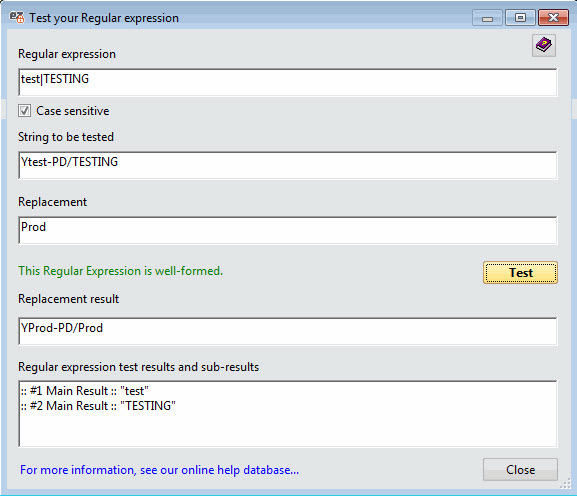Click the Test button

coord(520,273)
